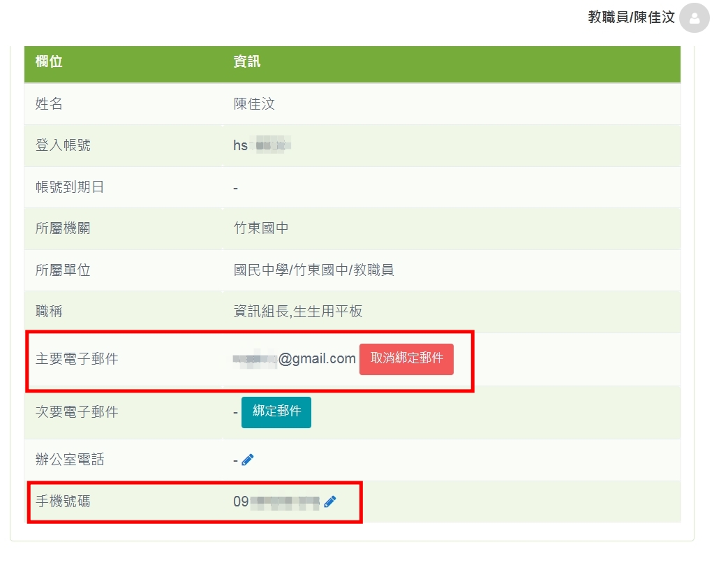Click 國民中學/竹東國中/教職員 unit value
Image resolution: width=728 pixels, height=570 pixels.
click(x=313, y=270)
